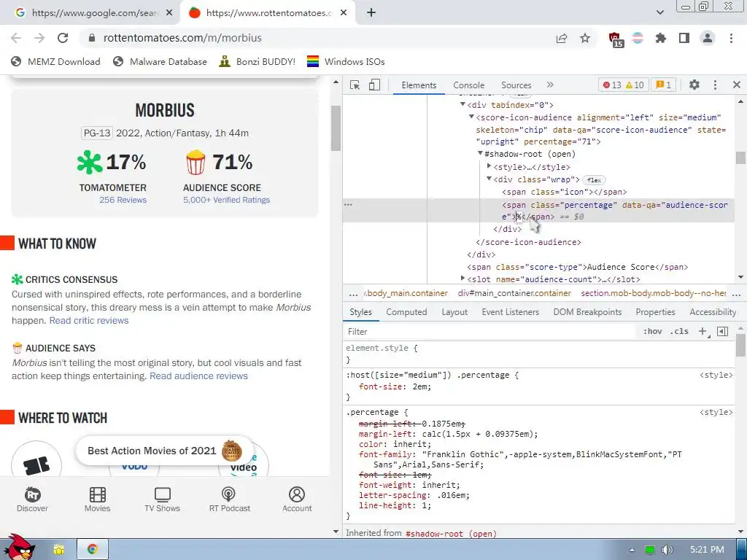This screenshot has height=560, width=747.
Task: Close the DevTools panel
Action: [737, 85]
